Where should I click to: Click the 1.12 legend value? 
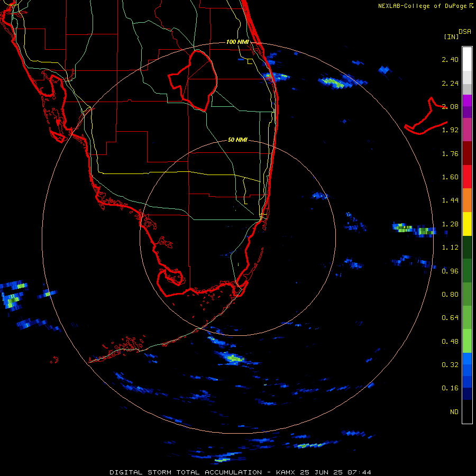[450, 248]
